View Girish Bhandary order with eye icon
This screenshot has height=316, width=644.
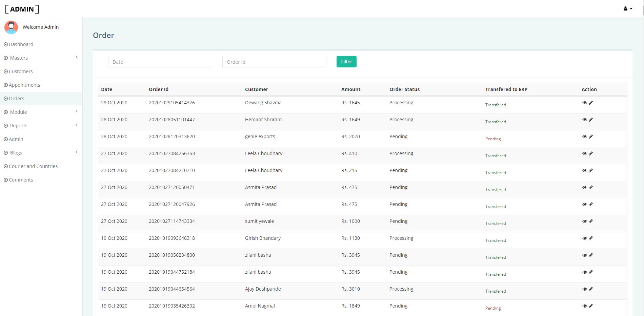pos(584,238)
